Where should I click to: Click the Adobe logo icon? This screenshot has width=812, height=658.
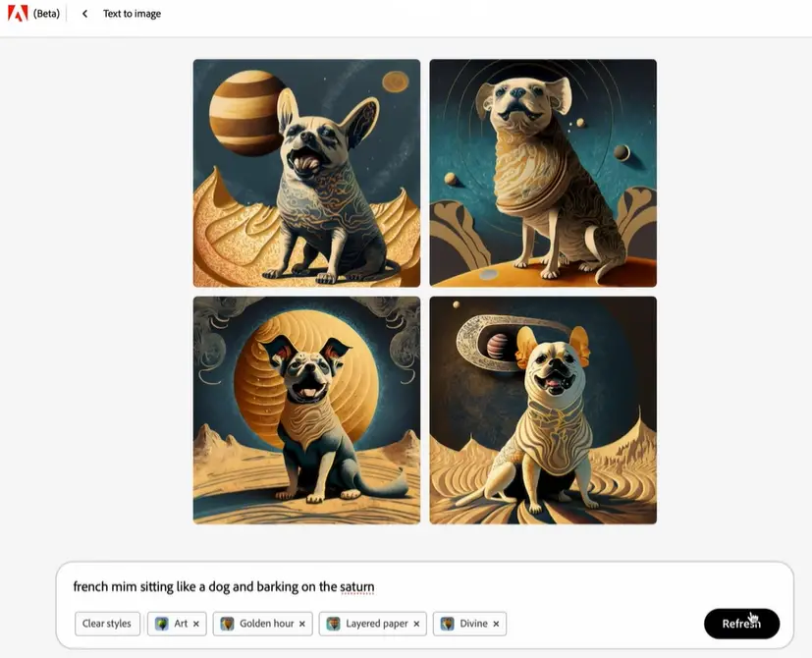(x=18, y=14)
